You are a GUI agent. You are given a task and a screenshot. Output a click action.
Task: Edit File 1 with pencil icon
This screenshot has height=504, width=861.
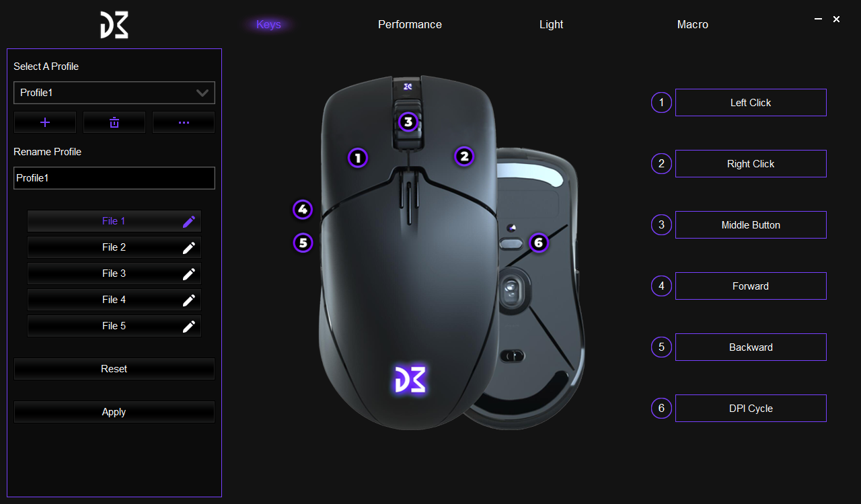tap(189, 222)
